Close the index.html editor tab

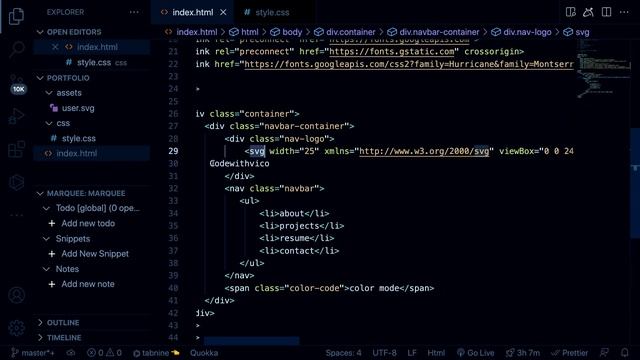[x=223, y=12]
